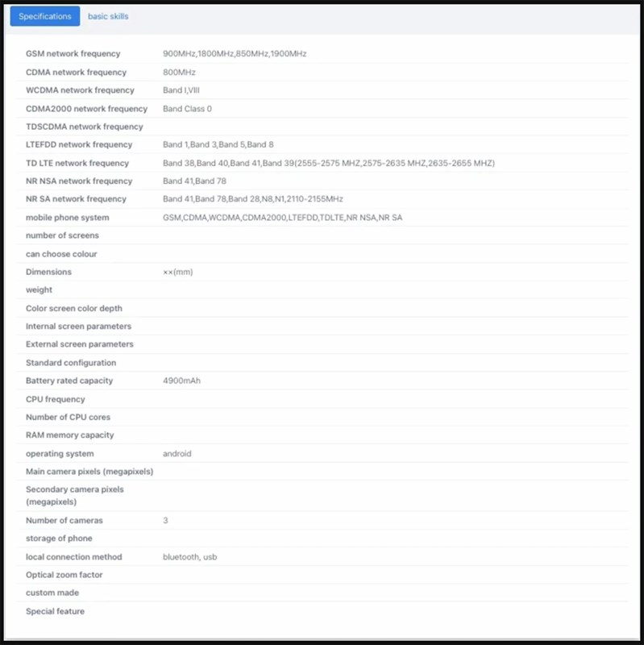Image resolution: width=644 pixels, height=645 pixels.
Task: Click the android operating system value
Action: click(177, 454)
